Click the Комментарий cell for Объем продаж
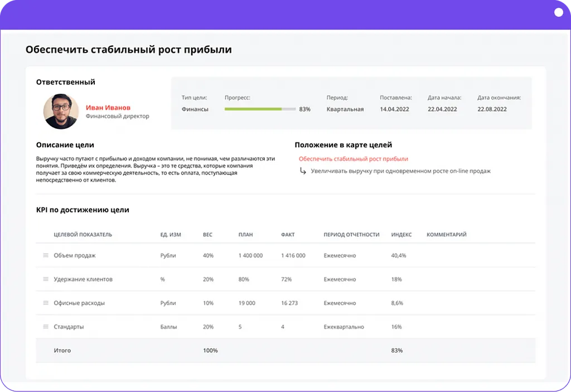This screenshot has width=571, height=392. pyautogui.click(x=474, y=255)
